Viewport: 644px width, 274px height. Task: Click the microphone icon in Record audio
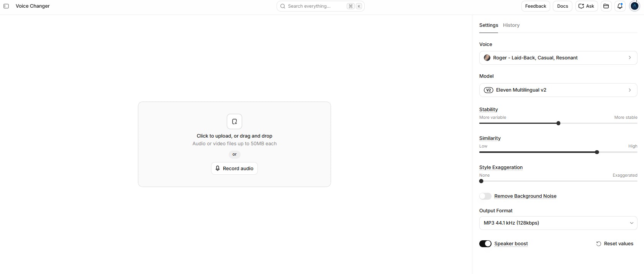point(218,168)
